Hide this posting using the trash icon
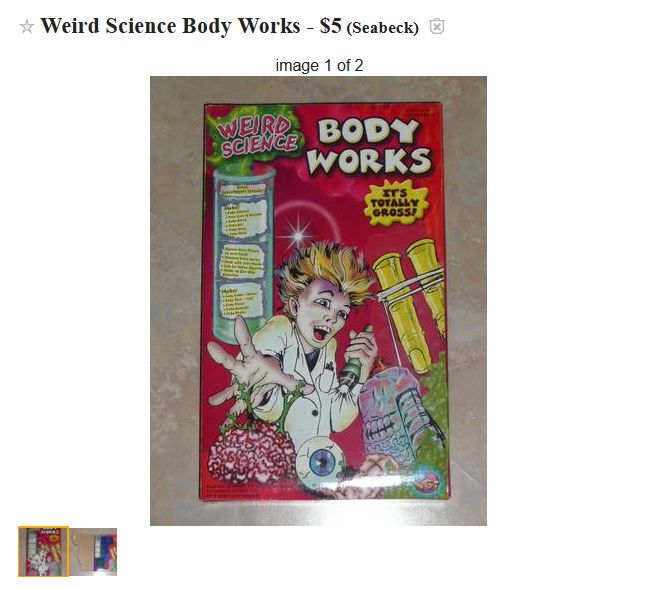Image resolution: width=671 pixels, height=589 pixels. tap(436, 27)
